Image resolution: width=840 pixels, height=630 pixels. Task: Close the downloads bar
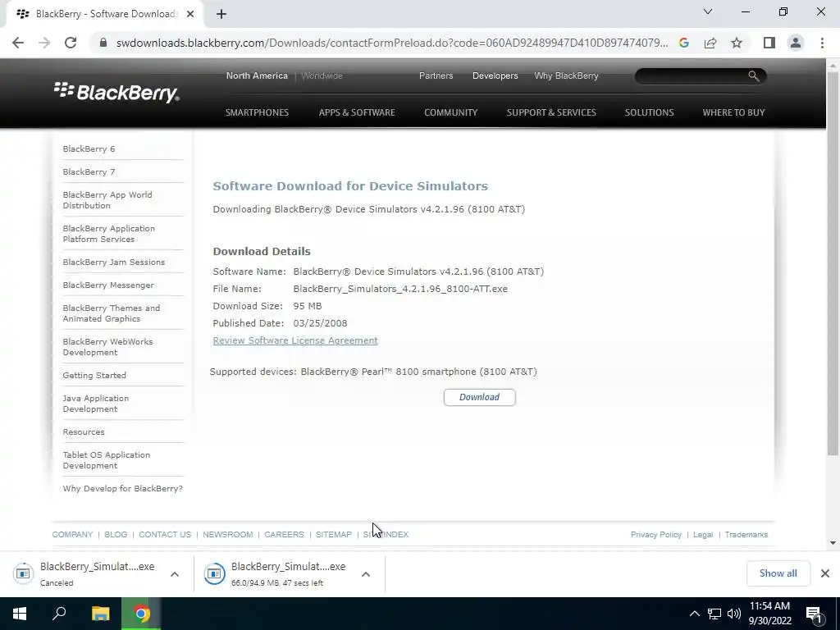[825, 573]
